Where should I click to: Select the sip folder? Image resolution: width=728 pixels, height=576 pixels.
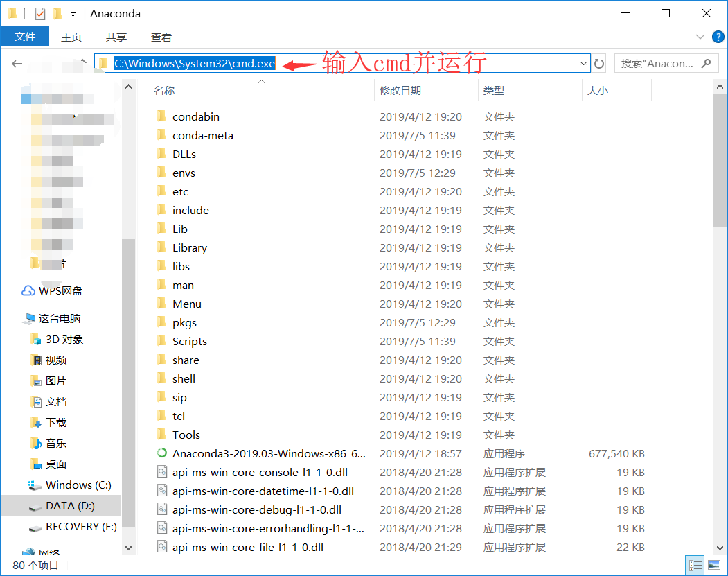(x=179, y=397)
